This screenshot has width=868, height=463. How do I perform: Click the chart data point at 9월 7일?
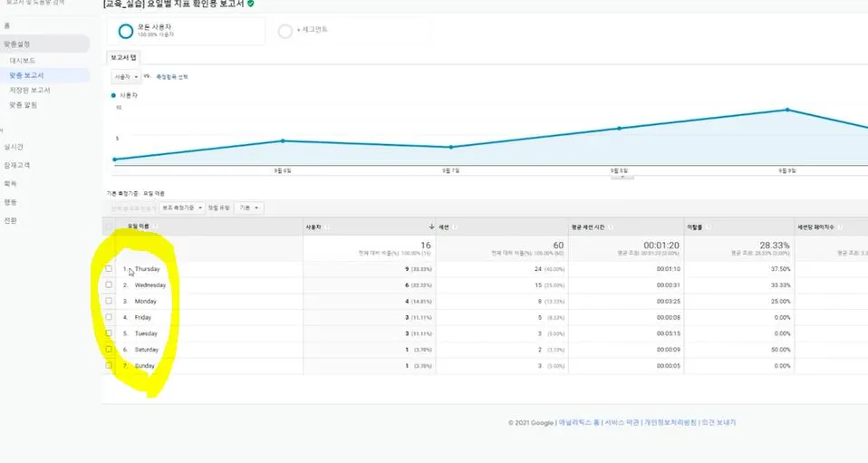pyautogui.click(x=451, y=148)
